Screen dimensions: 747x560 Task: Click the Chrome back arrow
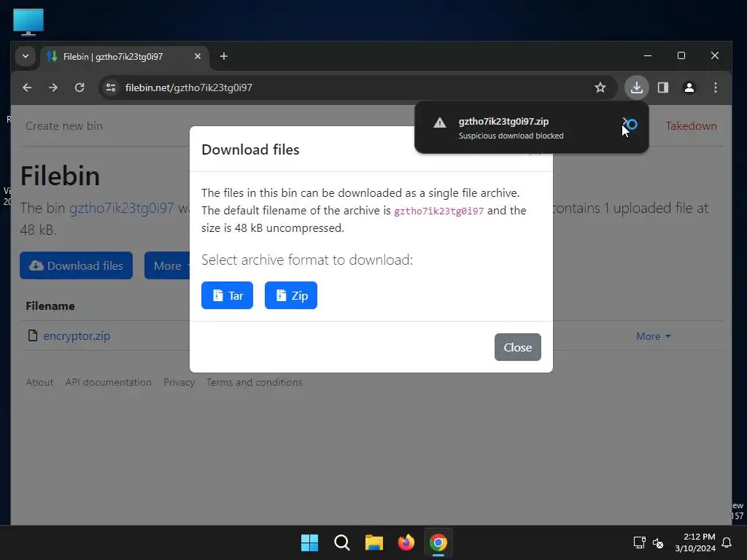[x=27, y=87]
